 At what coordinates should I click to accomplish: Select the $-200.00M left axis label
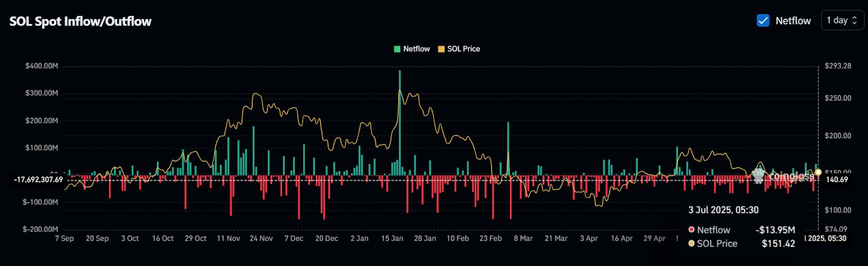point(40,229)
